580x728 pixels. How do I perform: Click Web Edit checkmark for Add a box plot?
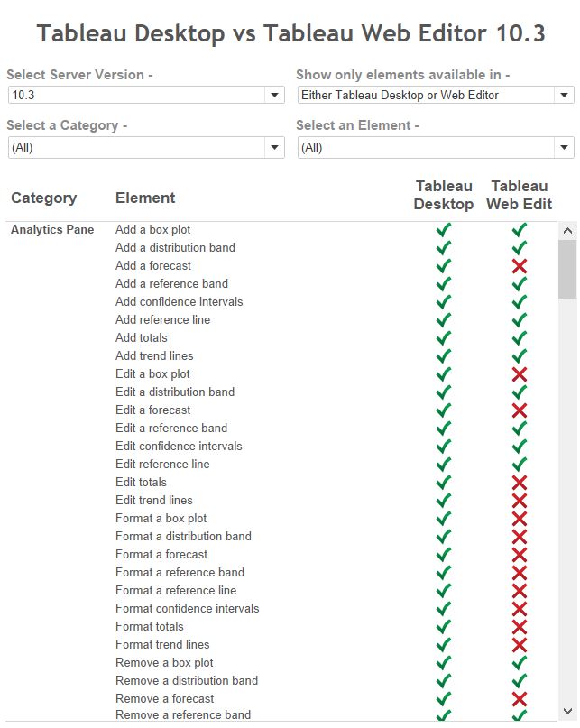pyautogui.click(x=520, y=230)
